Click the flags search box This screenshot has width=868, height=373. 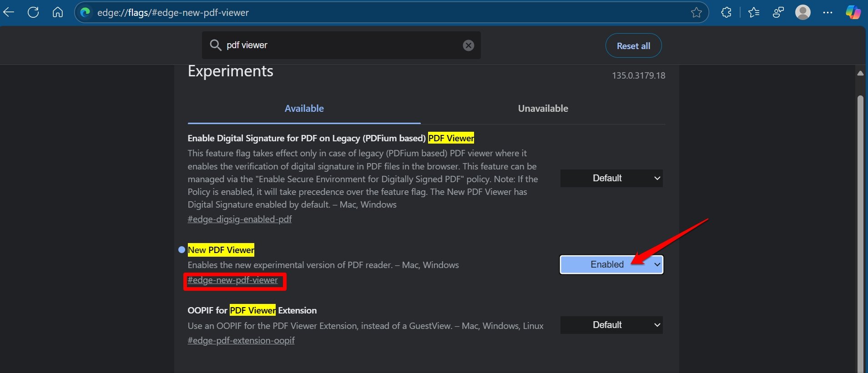pos(341,45)
